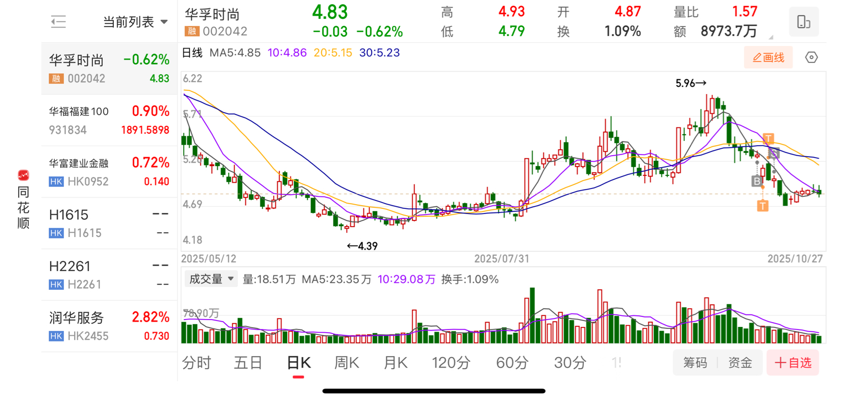The width and height of the screenshot is (868, 401).
Task: Click the iOS home indicator bar
Action: click(433, 391)
